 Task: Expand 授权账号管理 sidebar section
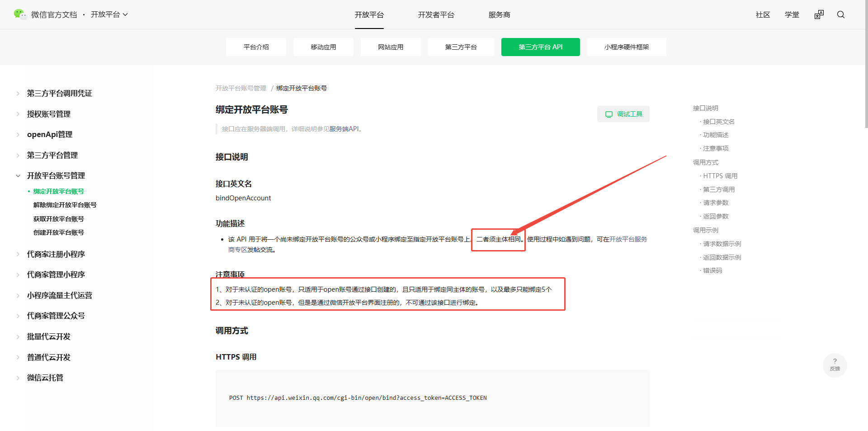[x=48, y=114]
